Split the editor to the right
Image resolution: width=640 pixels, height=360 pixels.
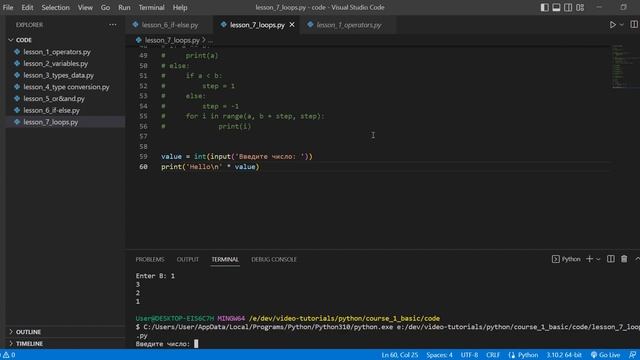pos(634,25)
